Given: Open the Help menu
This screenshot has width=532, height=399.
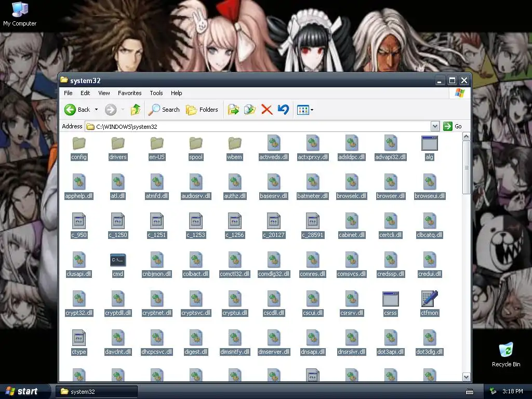Looking at the screenshot, I should (x=177, y=93).
